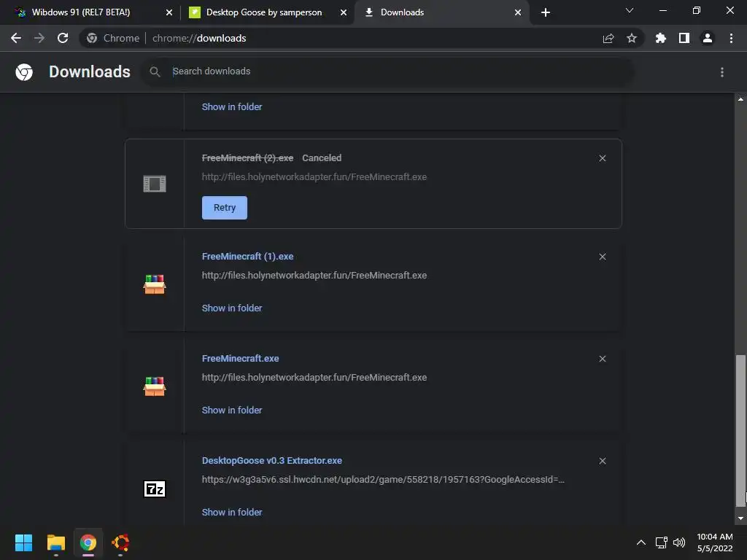Go back using the browser back arrow

coord(16,38)
